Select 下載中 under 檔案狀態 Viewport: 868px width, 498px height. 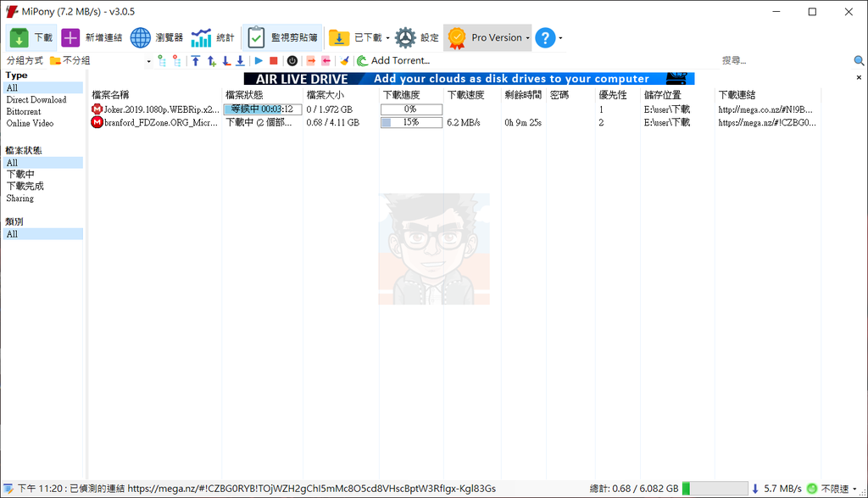pyautogui.click(x=20, y=174)
